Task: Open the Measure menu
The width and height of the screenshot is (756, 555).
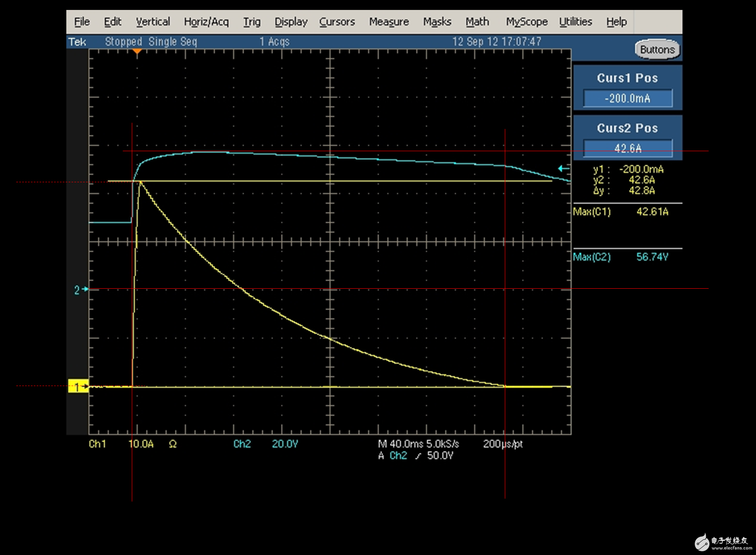Action: (388, 22)
